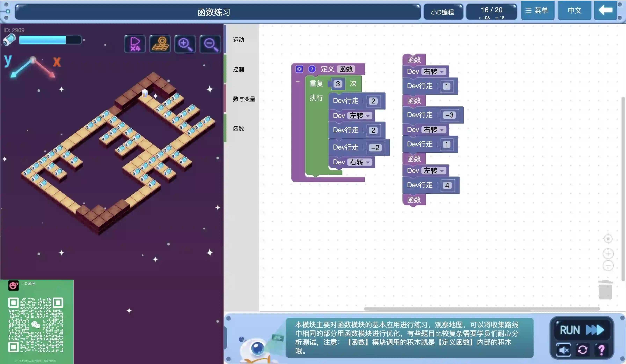
Task: Click the workspace trash can
Action: pyautogui.click(x=605, y=289)
